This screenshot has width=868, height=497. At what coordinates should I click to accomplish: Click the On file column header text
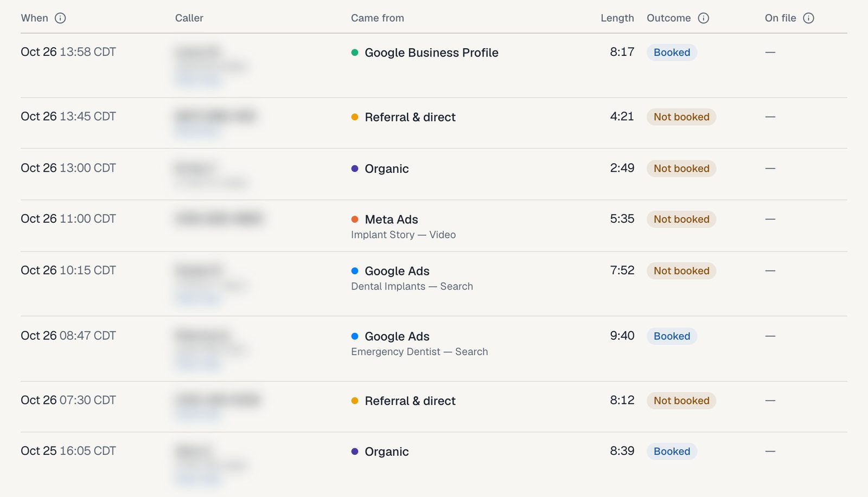[781, 18]
